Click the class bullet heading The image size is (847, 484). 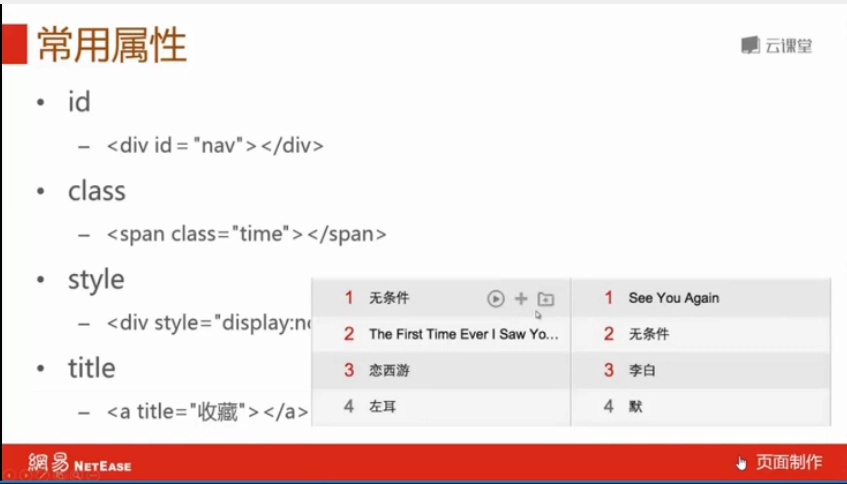click(x=97, y=191)
